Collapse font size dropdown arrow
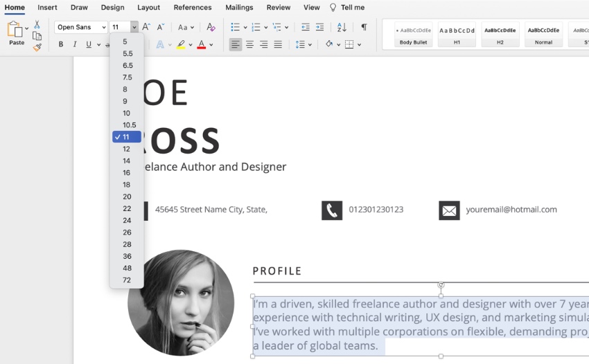The height and width of the screenshot is (364, 589). click(x=134, y=27)
